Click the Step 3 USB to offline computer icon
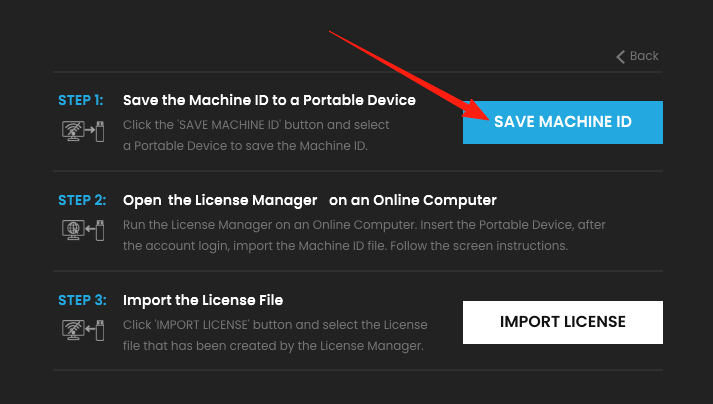Image resolution: width=713 pixels, height=404 pixels. click(83, 331)
